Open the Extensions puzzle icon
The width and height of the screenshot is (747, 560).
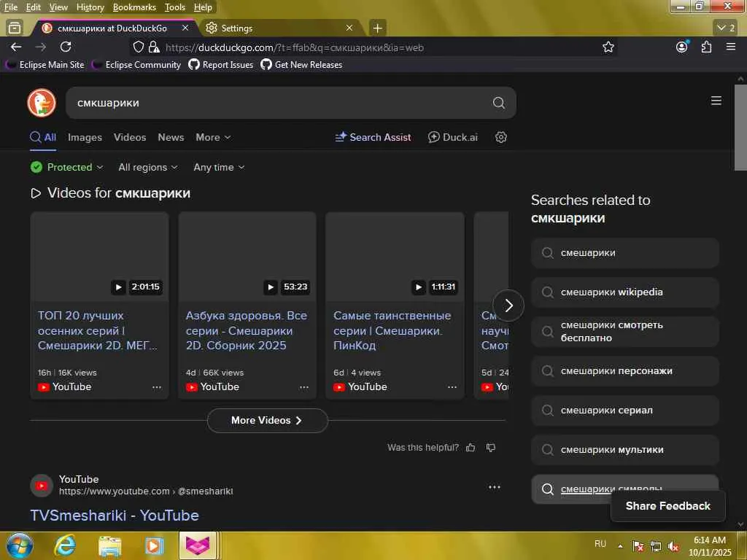[706, 47]
